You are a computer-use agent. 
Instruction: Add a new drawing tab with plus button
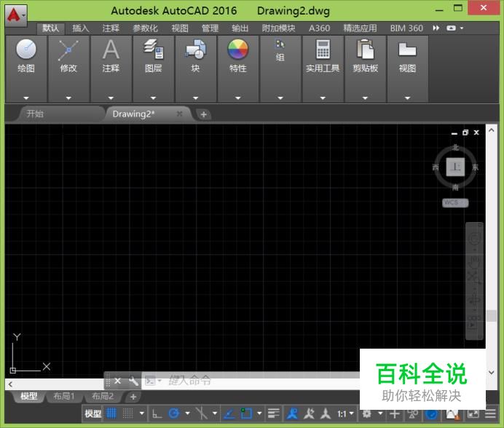click(204, 114)
